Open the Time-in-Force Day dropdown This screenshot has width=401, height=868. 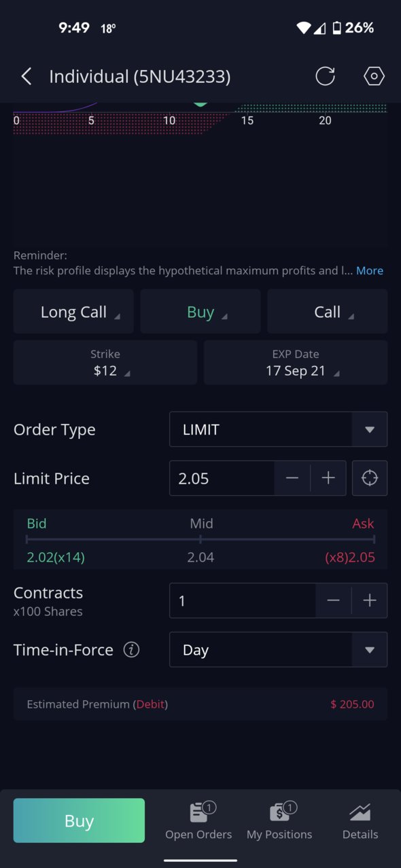(x=278, y=650)
